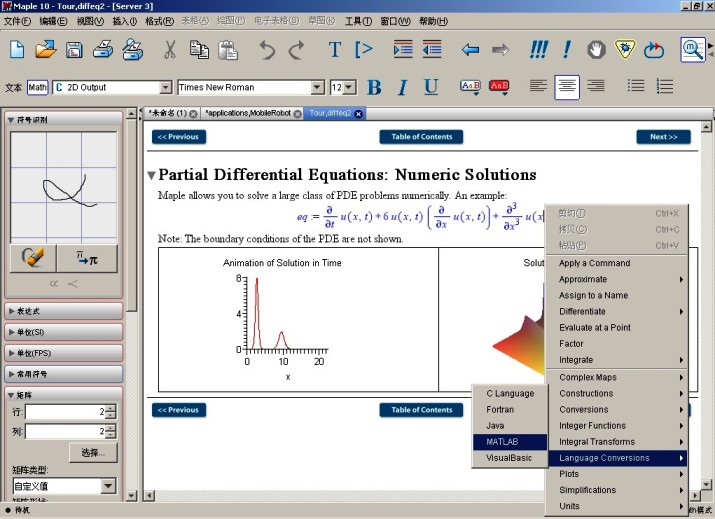The width and height of the screenshot is (715, 519).
Task: Go forward with the gray right arrow
Action: 500,49
